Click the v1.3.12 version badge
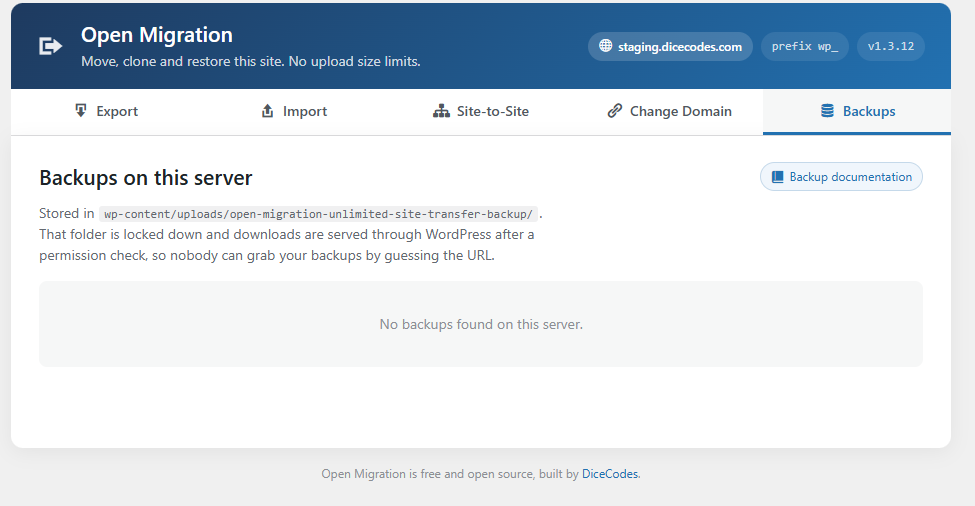Viewport: 975px width, 506px height. 890,47
